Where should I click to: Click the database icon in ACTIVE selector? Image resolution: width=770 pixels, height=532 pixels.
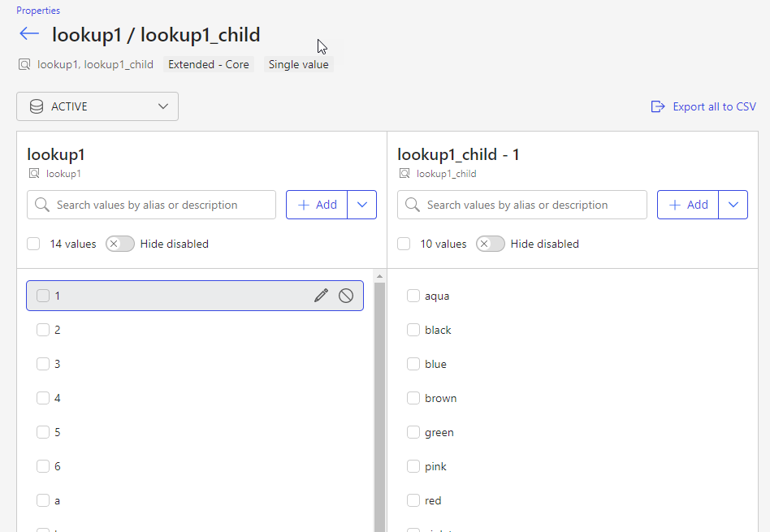coord(37,106)
